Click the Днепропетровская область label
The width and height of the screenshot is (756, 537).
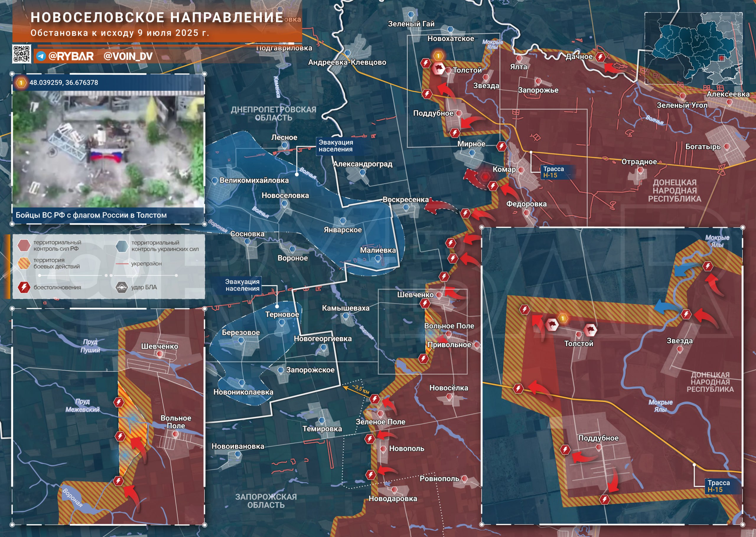[x=273, y=113]
